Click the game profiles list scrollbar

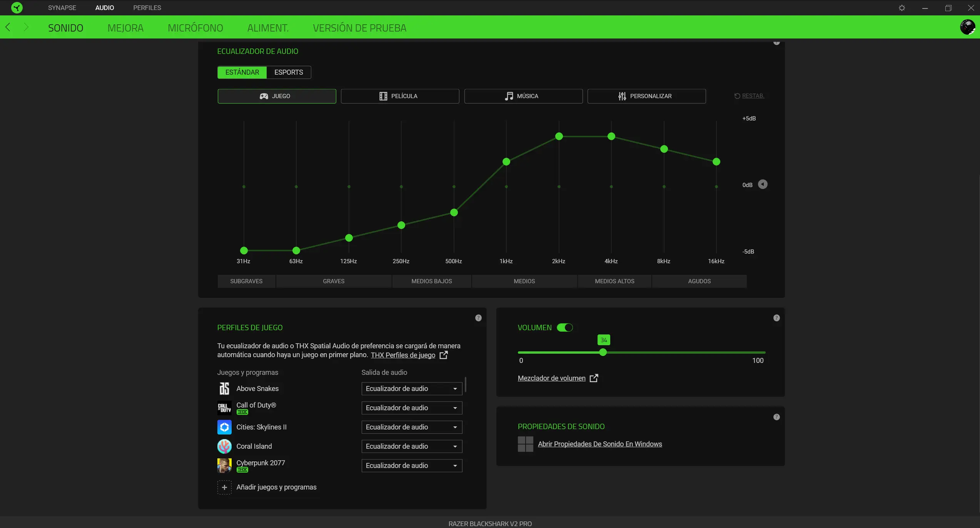[466, 384]
